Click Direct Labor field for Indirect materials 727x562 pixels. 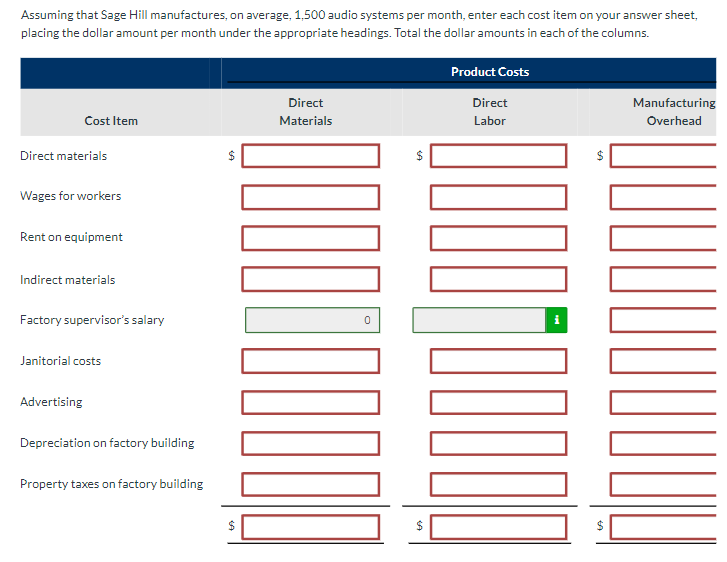click(x=498, y=279)
